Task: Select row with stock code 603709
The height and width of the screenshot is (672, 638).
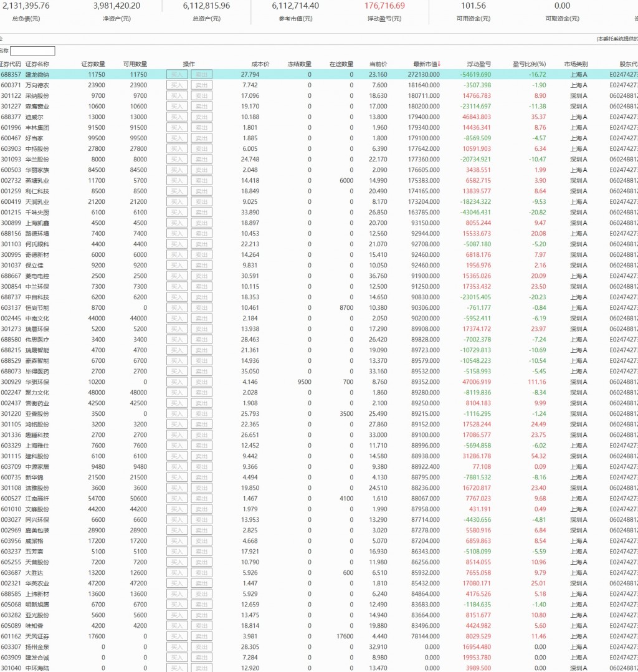Action: click(319, 467)
